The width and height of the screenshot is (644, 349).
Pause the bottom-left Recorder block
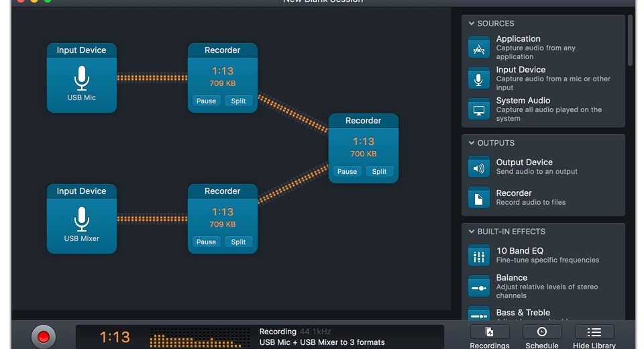click(206, 242)
